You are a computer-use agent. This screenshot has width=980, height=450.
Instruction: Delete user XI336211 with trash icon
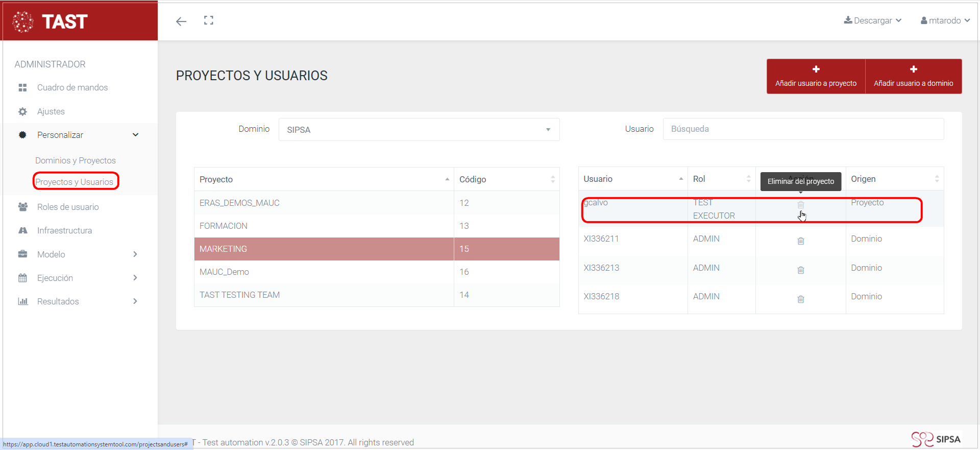click(800, 241)
